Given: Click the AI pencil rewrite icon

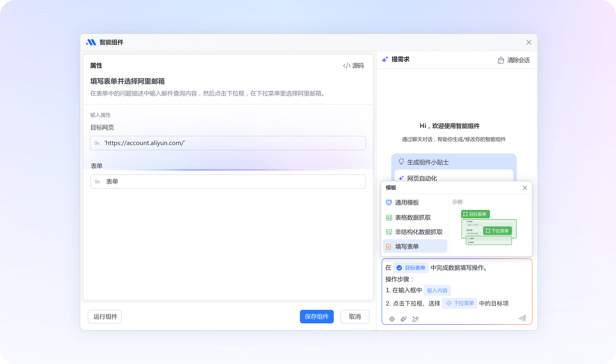Looking at the screenshot, I should (x=415, y=319).
